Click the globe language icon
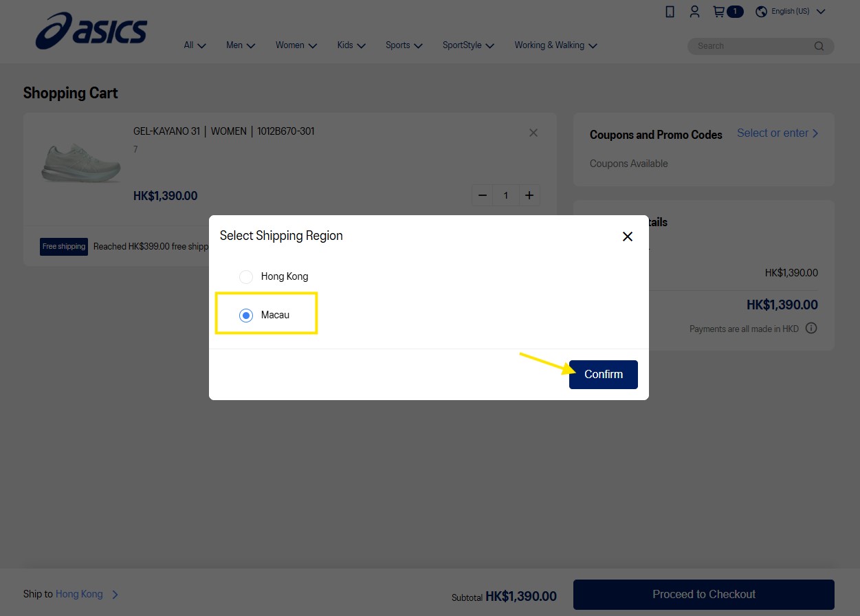 pos(761,12)
